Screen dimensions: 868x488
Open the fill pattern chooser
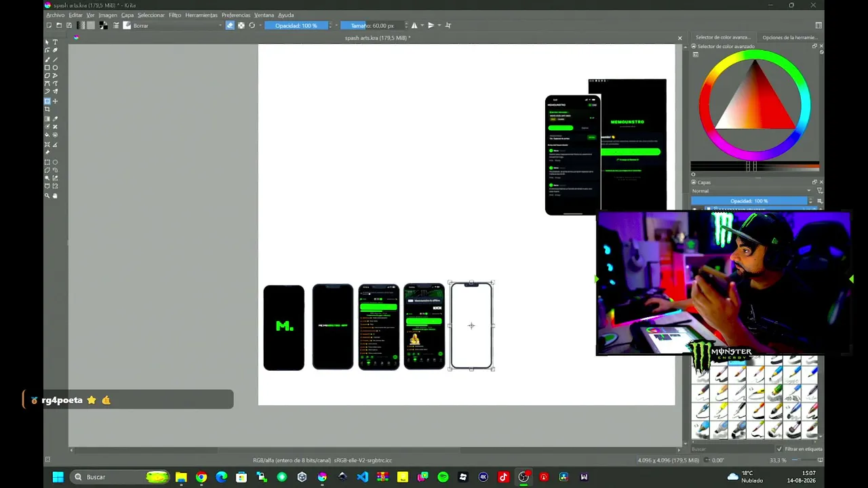click(x=91, y=26)
